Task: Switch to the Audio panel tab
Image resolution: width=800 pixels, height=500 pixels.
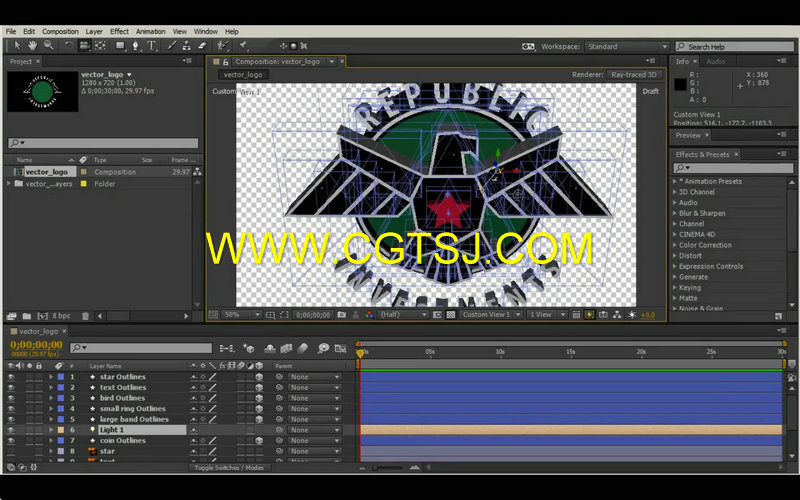Action: (x=715, y=61)
